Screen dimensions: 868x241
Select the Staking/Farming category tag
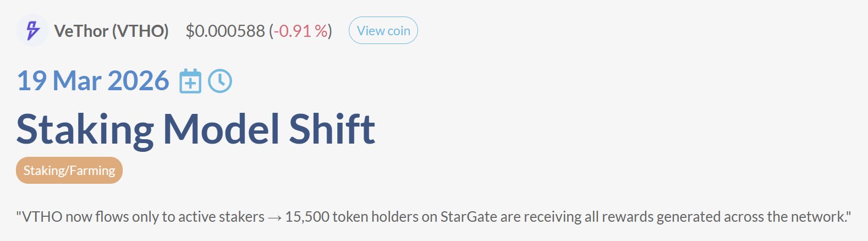69,171
